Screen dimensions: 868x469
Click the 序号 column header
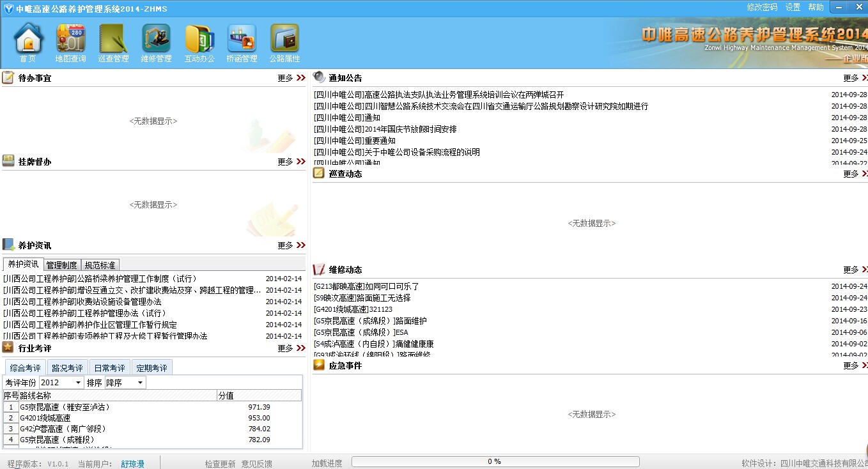11,396
